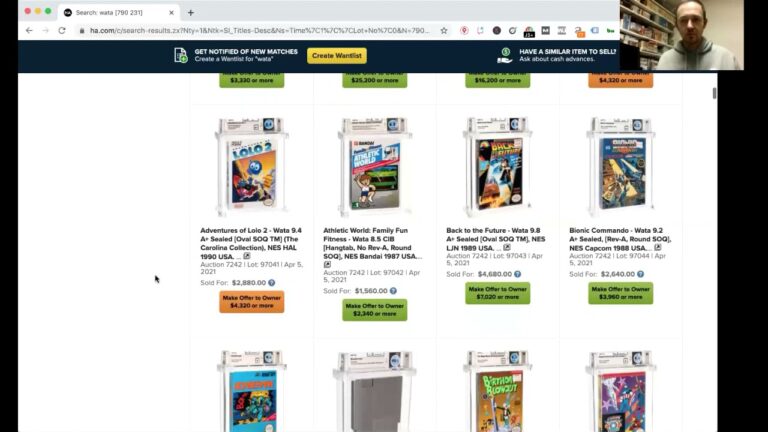
Task: Reload the page with refresh icon
Action: click(x=62, y=30)
